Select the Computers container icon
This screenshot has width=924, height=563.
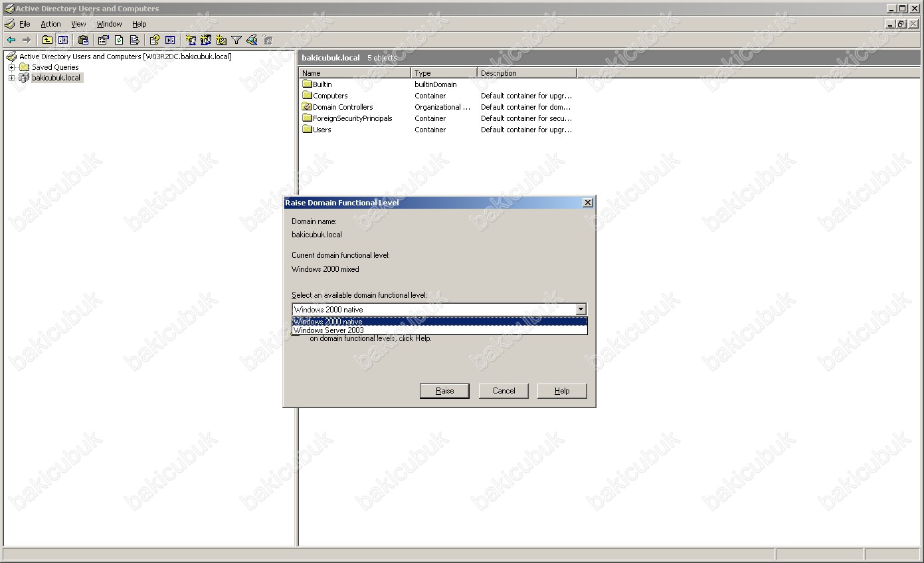click(307, 96)
